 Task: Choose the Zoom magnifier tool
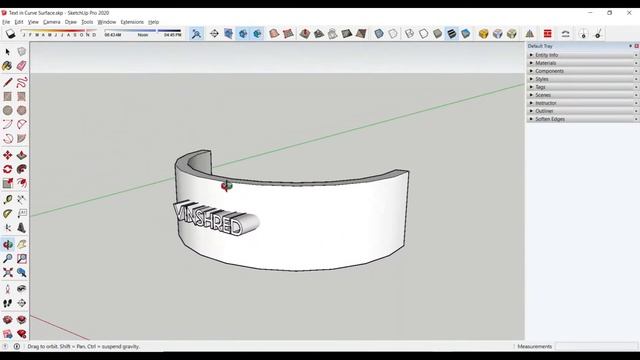[7, 258]
